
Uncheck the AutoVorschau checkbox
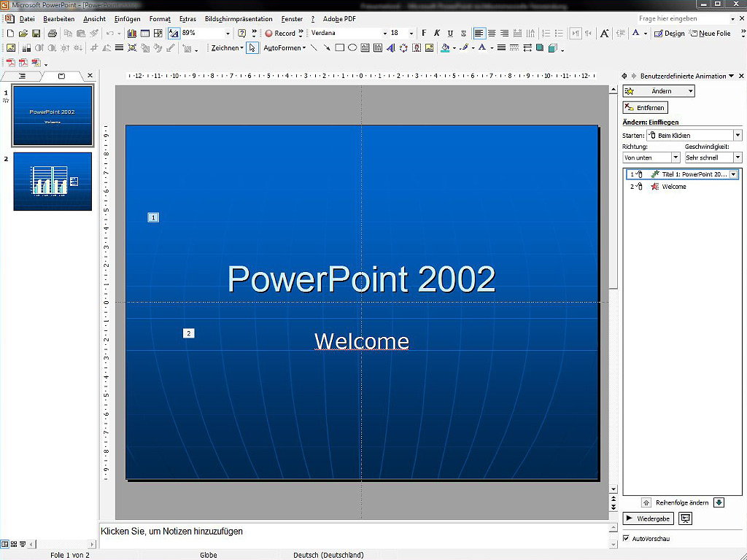click(626, 538)
